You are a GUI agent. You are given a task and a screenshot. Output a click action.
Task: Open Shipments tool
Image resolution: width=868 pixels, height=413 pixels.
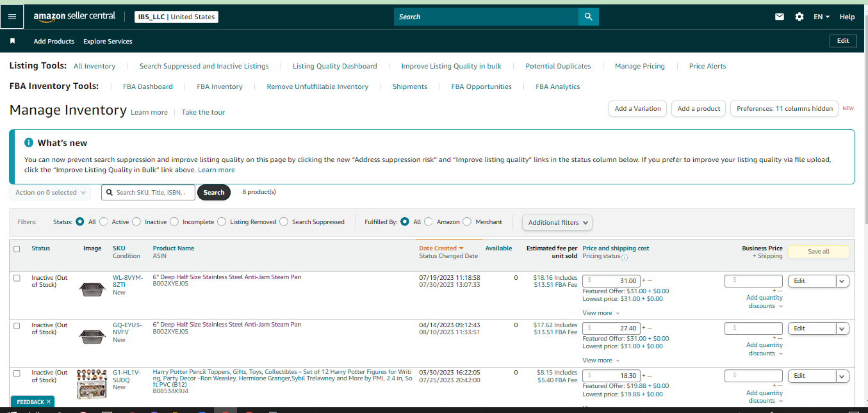tap(410, 86)
